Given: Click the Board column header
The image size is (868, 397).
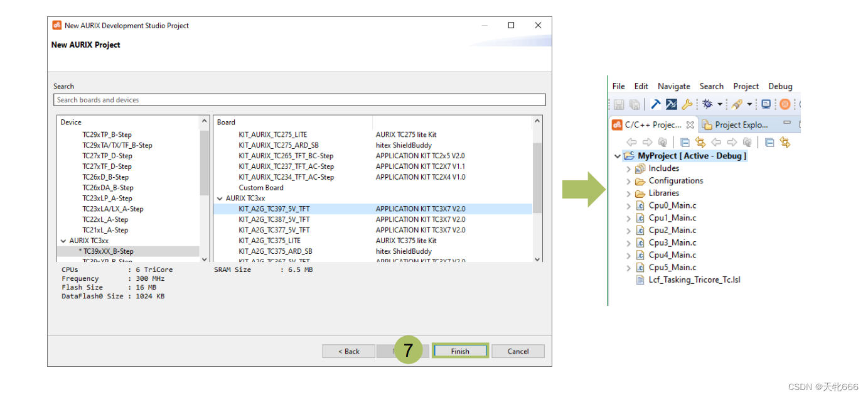Looking at the screenshot, I should pyautogui.click(x=293, y=122).
